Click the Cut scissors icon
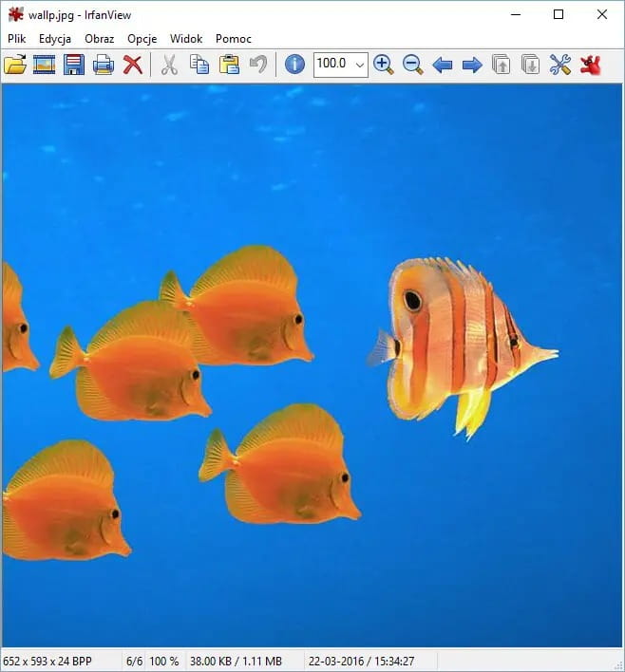The height and width of the screenshot is (672, 625). point(169,65)
